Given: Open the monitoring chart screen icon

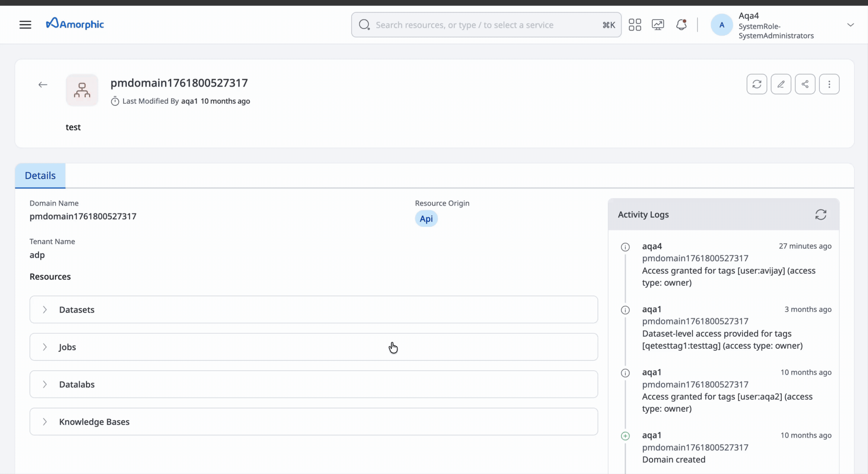Looking at the screenshot, I should pos(658,25).
